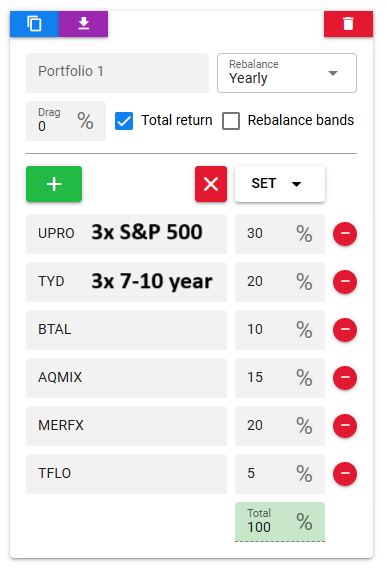Clear all assets with the red X button

tap(211, 184)
